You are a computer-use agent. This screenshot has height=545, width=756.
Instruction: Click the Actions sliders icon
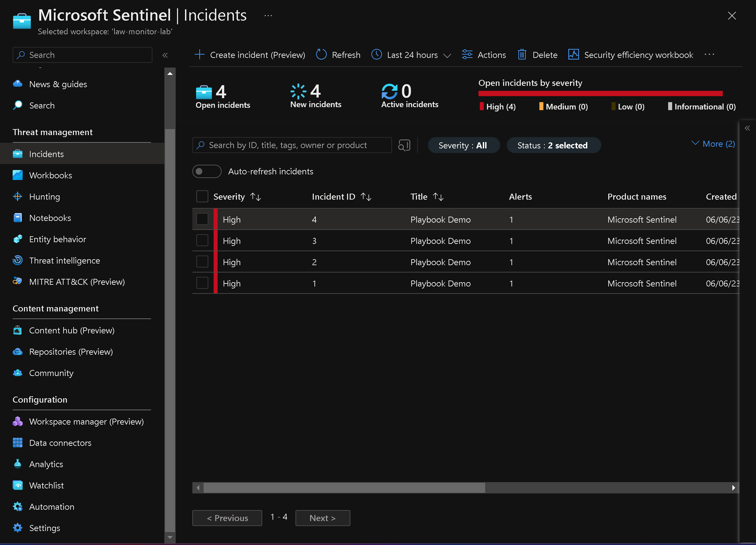point(467,54)
